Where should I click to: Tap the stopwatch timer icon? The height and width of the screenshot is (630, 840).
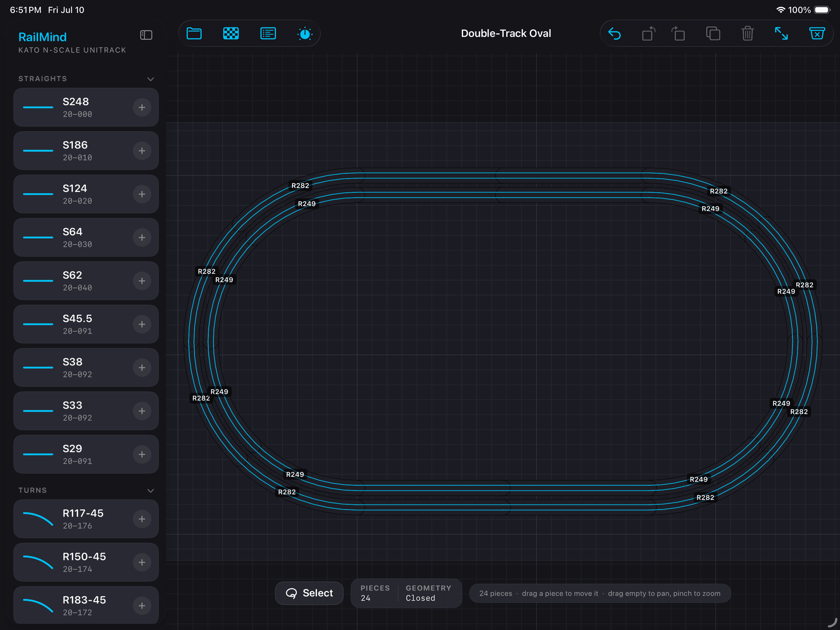tap(305, 34)
